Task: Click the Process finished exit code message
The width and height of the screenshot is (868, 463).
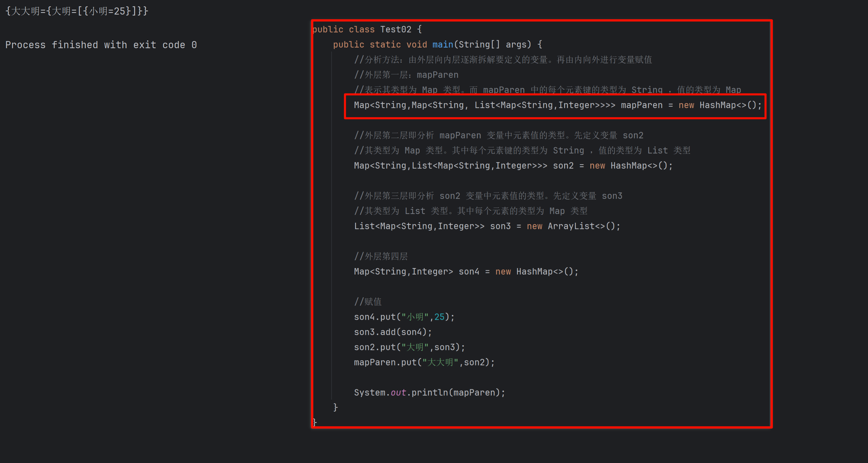Action: click(101, 44)
